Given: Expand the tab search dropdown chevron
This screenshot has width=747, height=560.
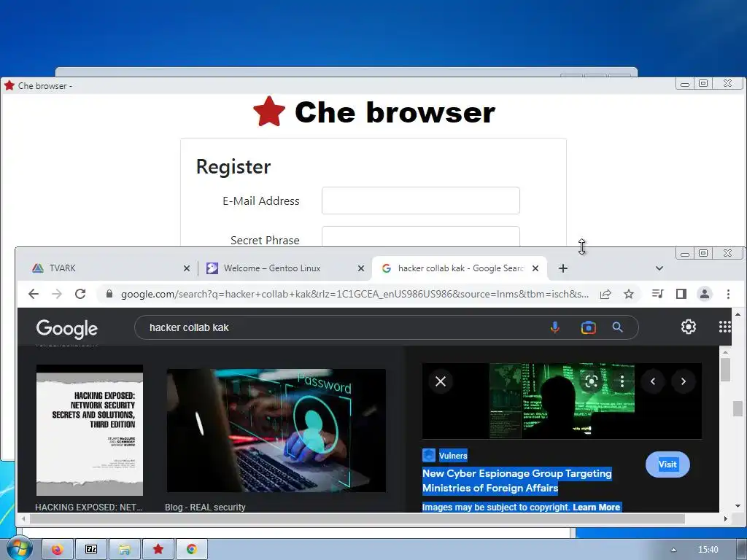Looking at the screenshot, I should point(659,268).
